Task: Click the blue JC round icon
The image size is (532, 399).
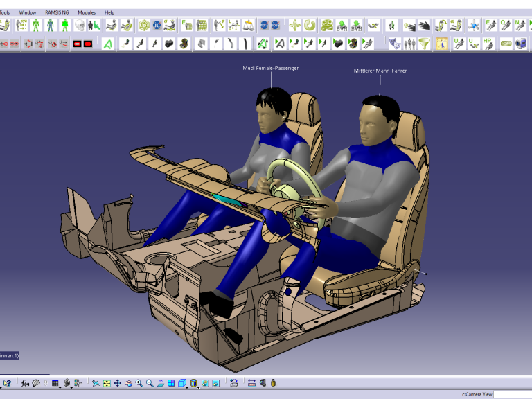Action: point(157,26)
